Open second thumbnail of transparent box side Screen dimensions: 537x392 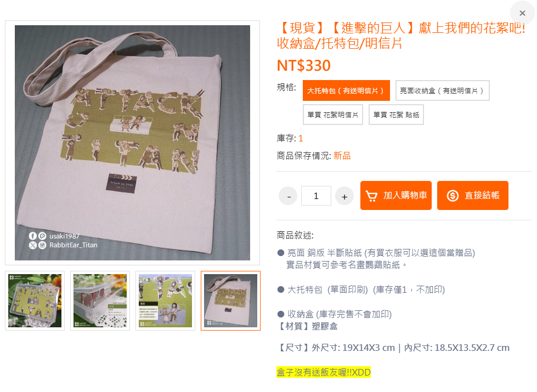pyautogui.click(x=100, y=300)
